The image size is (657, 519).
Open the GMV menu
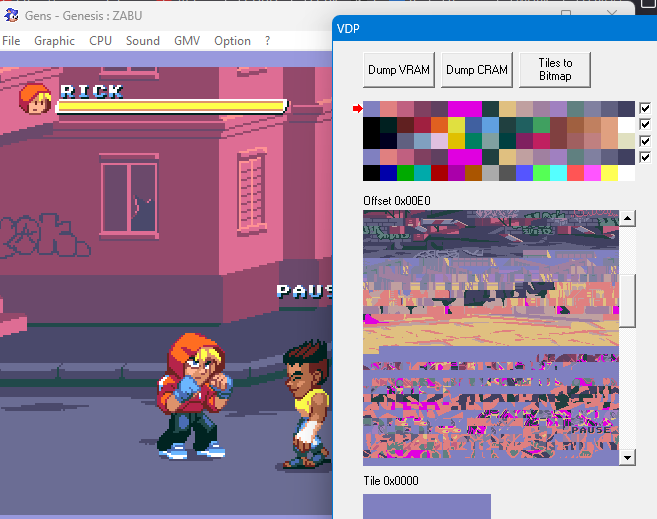(187, 41)
